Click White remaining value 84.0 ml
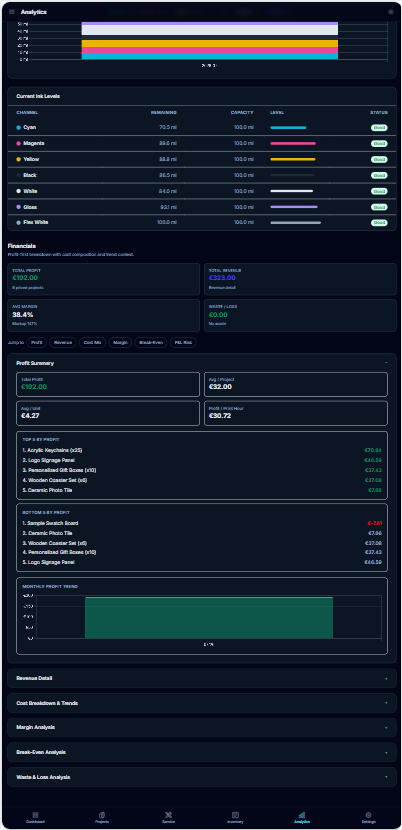This screenshot has width=402, height=830. point(168,191)
